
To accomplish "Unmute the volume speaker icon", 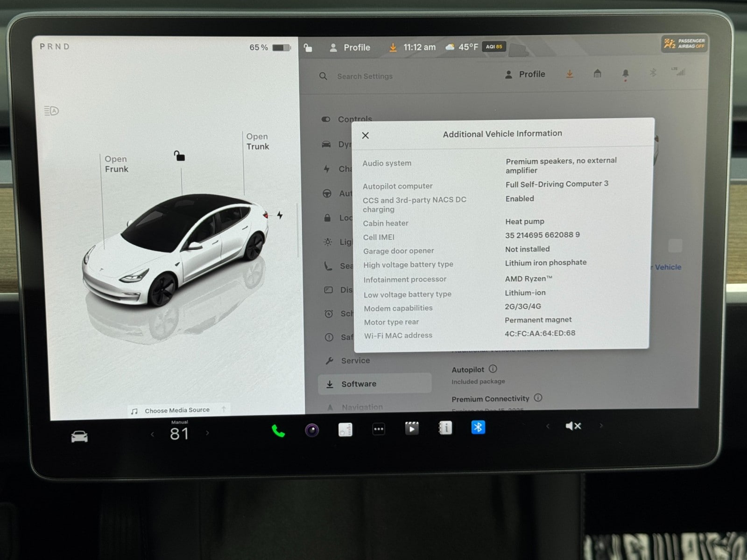I will click(x=573, y=426).
